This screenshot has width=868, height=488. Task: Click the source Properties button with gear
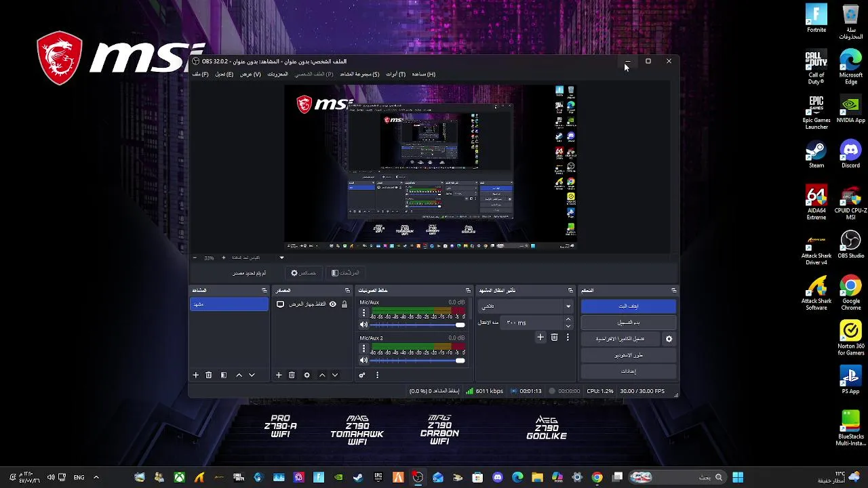303,272
